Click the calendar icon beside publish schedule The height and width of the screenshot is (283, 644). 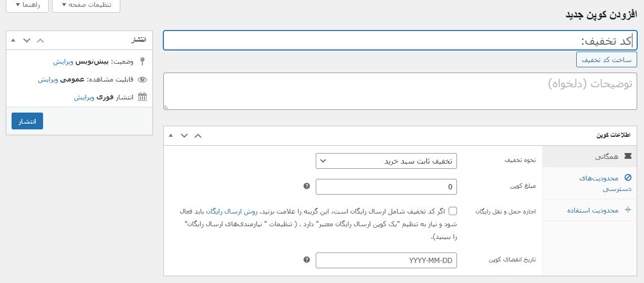[x=142, y=97]
